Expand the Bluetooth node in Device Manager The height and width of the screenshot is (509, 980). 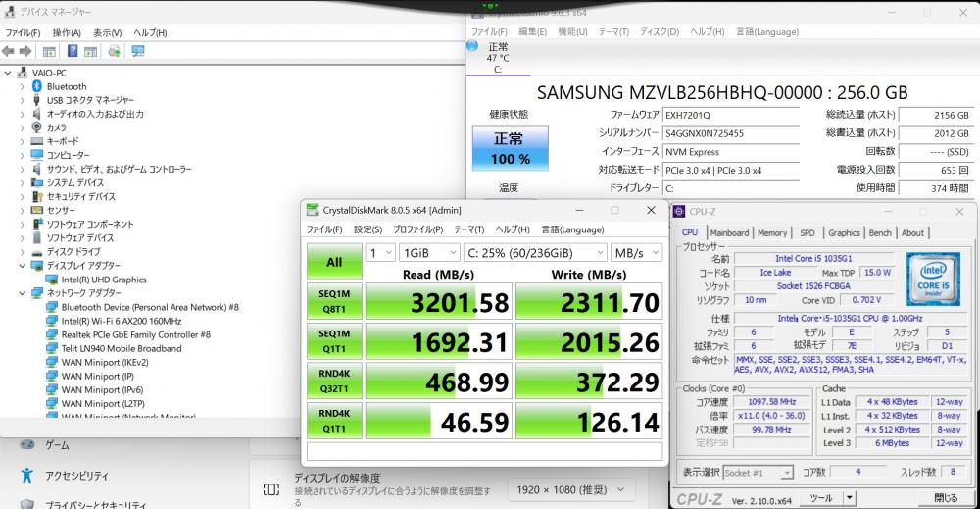pyautogui.click(x=23, y=86)
